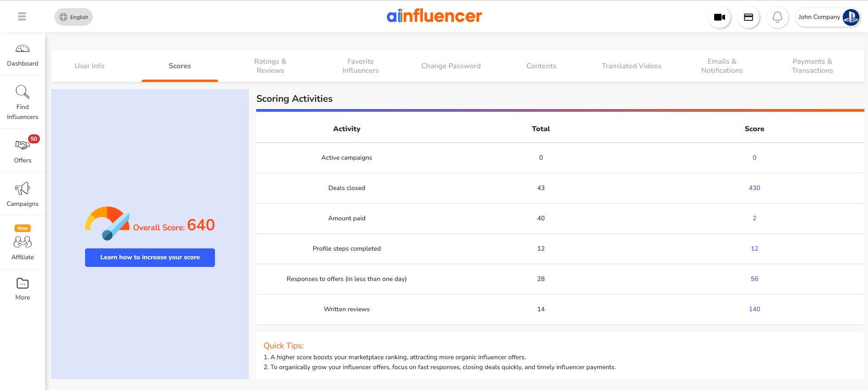Click the orange New badge
Image resolution: width=868 pixels, height=390 pixels.
[23, 228]
